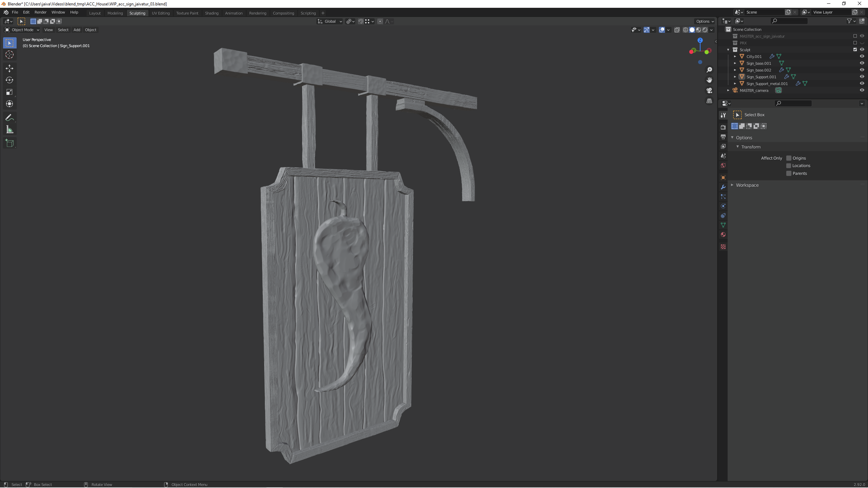Hide Cilly.001 with eye icon
Screen dimensions: 868x488
coord(862,56)
